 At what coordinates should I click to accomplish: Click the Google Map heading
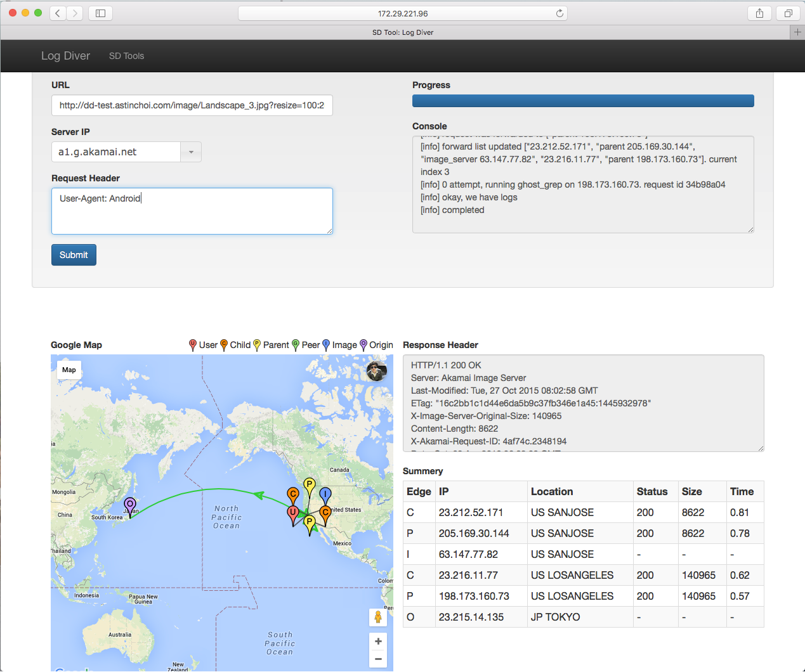(x=76, y=345)
